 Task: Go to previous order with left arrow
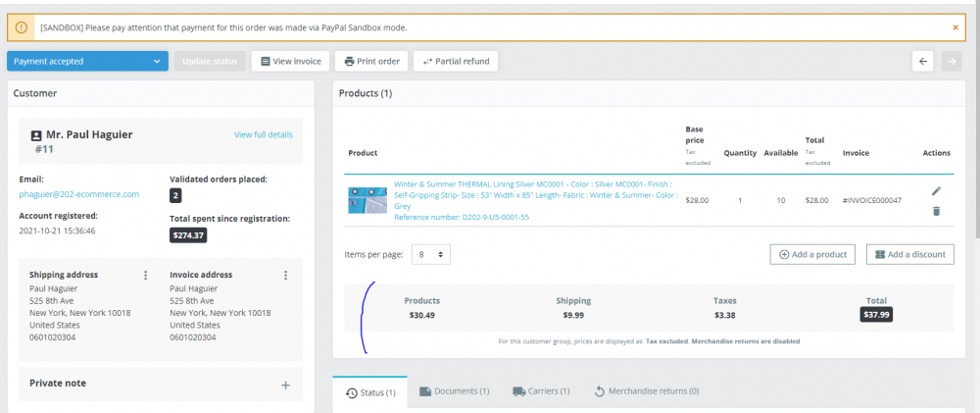(x=923, y=62)
